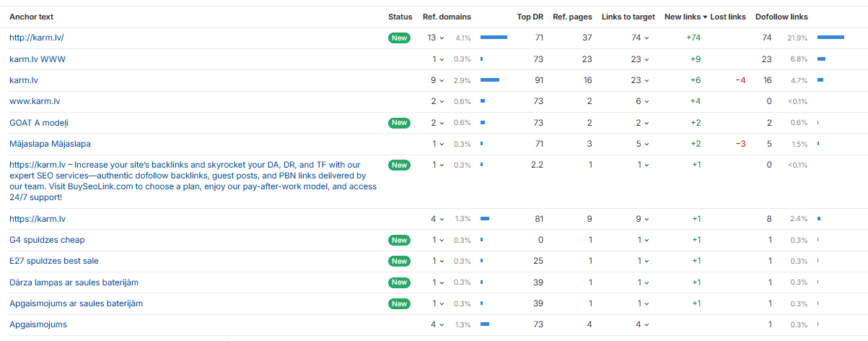The image size is (868, 341).
Task: Click New badge on BuySeoLink spam anchor row
Action: (x=399, y=165)
